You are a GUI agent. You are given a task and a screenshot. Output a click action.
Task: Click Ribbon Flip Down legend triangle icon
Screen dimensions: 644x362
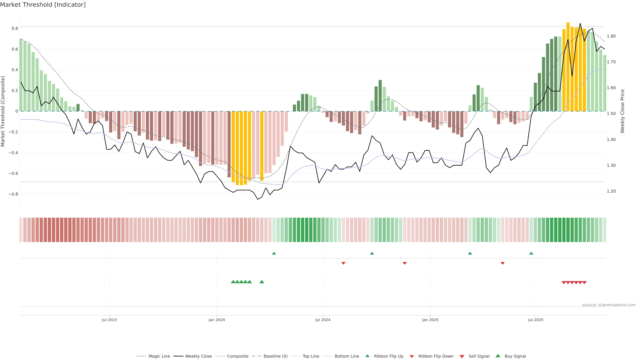click(x=412, y=356)
